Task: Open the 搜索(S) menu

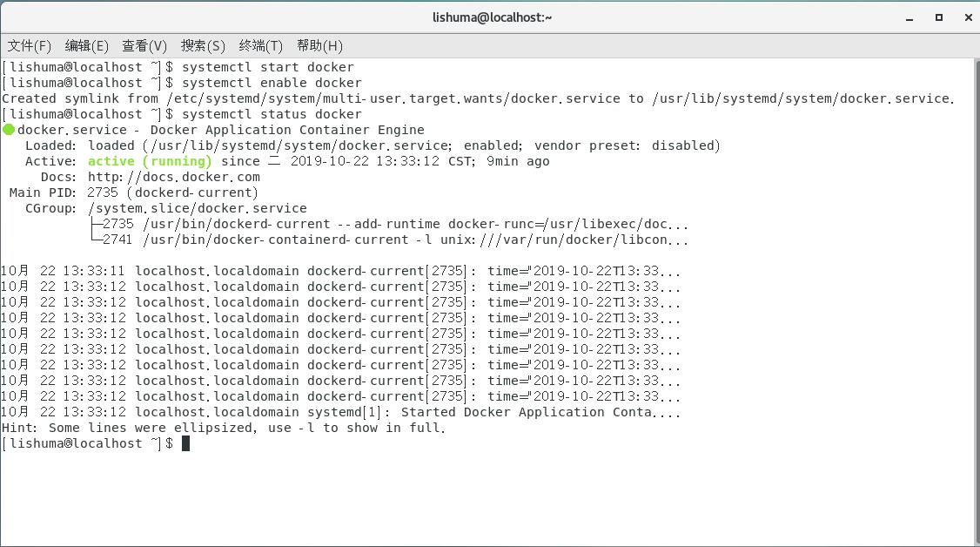Action: click(203, 45)
